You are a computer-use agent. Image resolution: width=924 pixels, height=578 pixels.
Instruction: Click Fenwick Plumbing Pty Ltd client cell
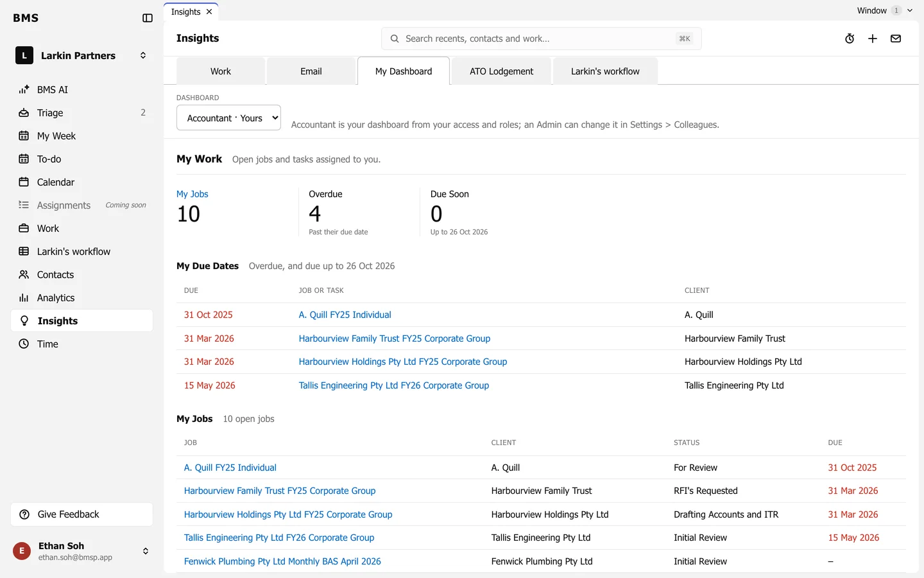542,561
